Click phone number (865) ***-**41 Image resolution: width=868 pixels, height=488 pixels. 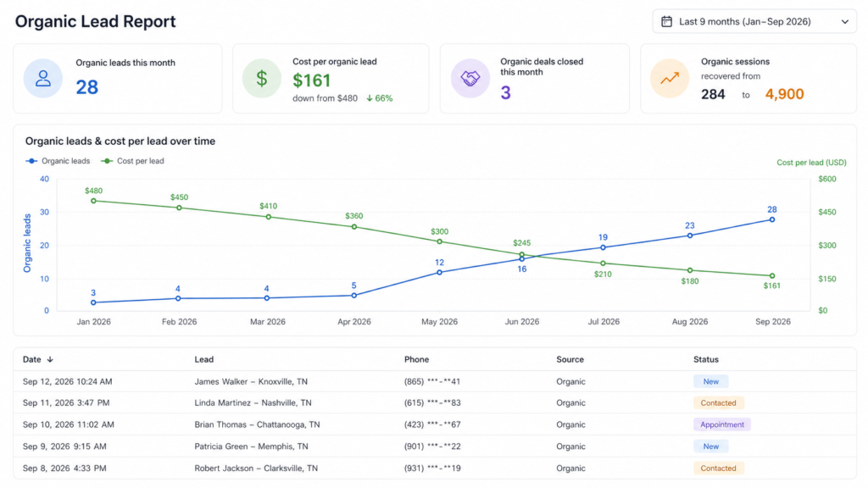(432, 382)
